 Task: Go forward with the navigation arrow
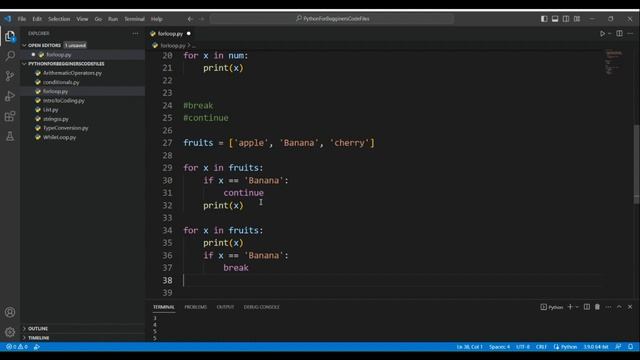coord(202,19)
